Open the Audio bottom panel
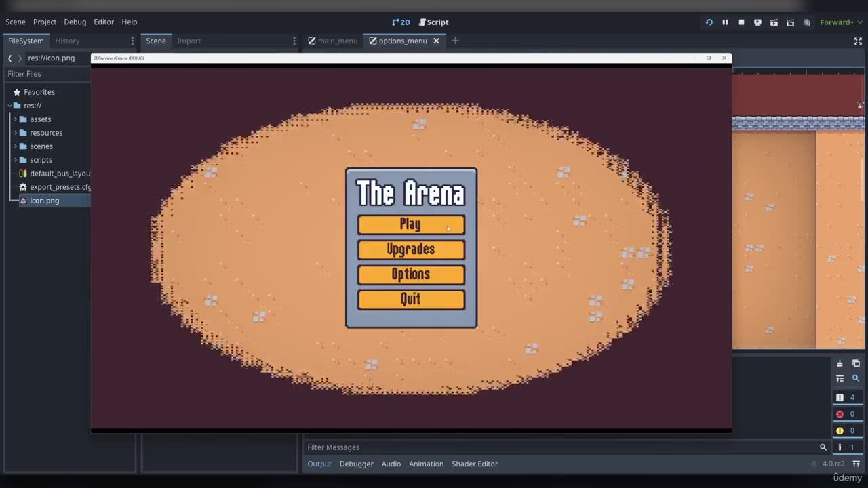Viewport: 868px width, 488px height. coord(391,464)
